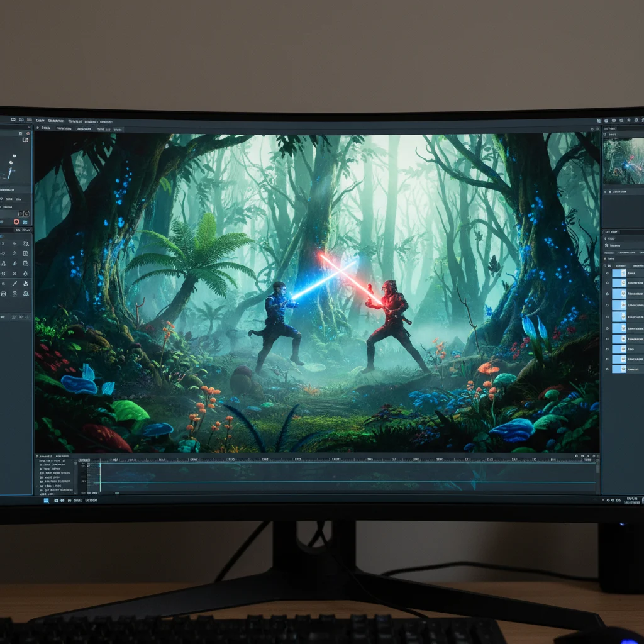This screenshot has height=644, width=644.
Task: Select the dotted marquee selection tool
Action: pyautogui.click(x=26, y=243)
